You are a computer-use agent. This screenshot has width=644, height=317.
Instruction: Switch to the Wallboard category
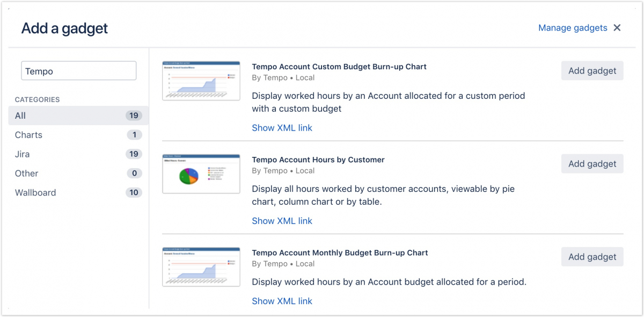coord(35,193)
